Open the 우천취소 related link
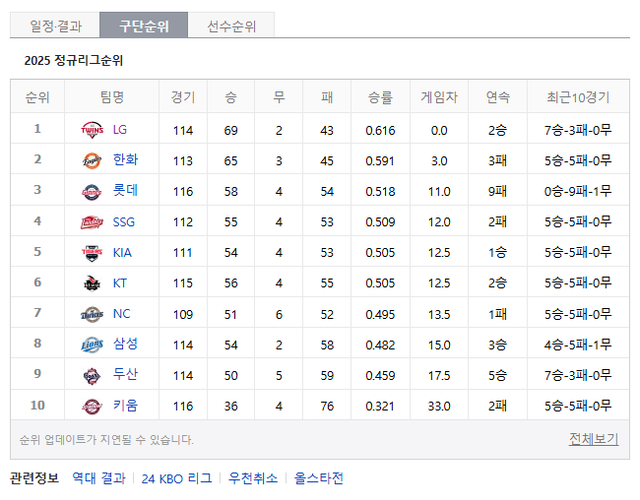This screenshot has height=500, width=640. (x=252, y=478)
